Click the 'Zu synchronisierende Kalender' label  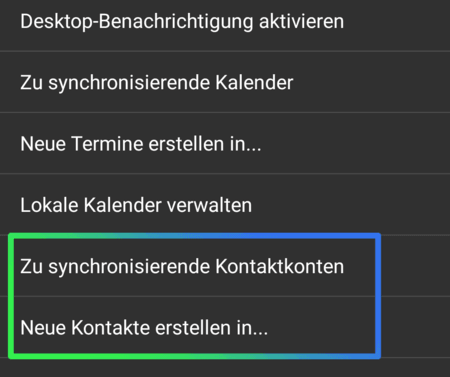tap(157, 83)
